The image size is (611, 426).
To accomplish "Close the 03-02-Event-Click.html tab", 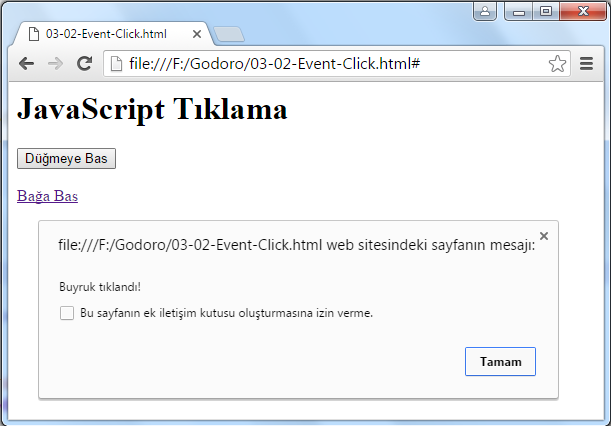I will coord(197,34).
